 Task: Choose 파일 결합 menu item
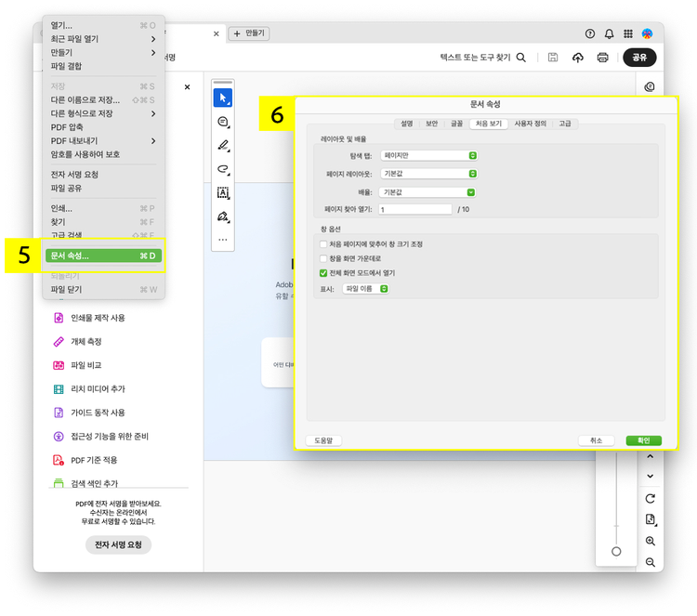coord(103,66)
